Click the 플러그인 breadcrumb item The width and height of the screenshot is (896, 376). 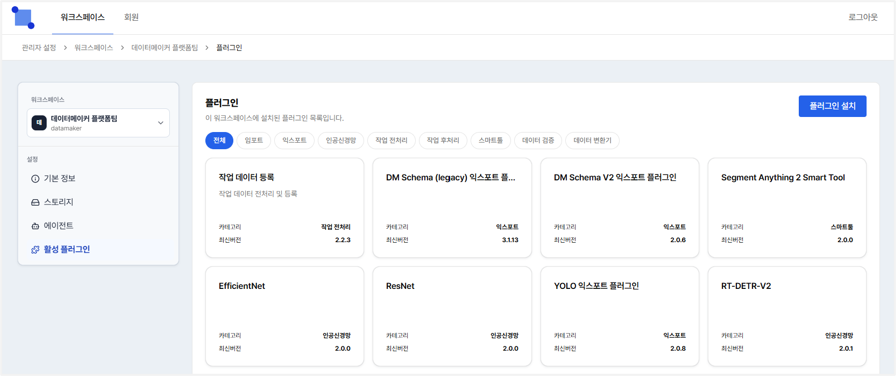pos(229,48)
